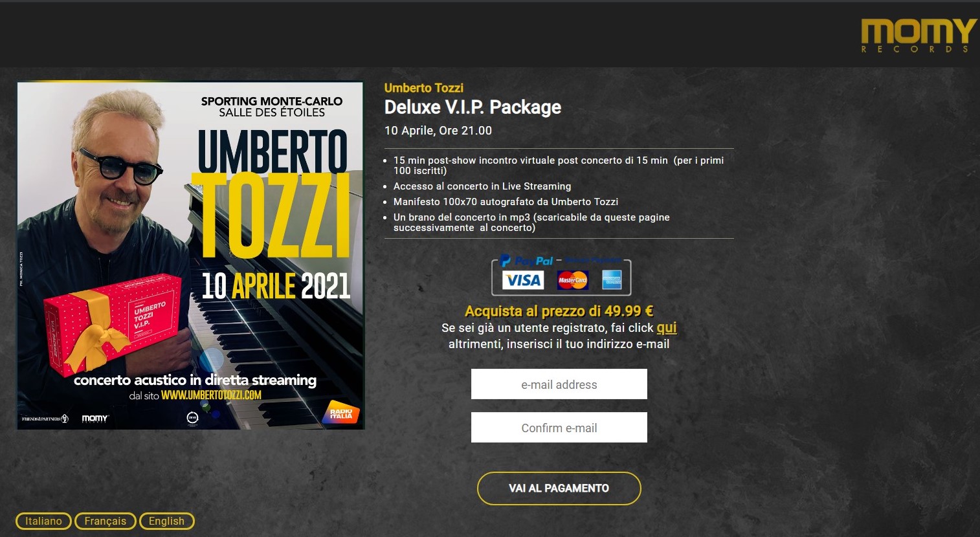Click the Umberto Tozzi artist name heading
980x537 pixels.
[x=424, y=88]
